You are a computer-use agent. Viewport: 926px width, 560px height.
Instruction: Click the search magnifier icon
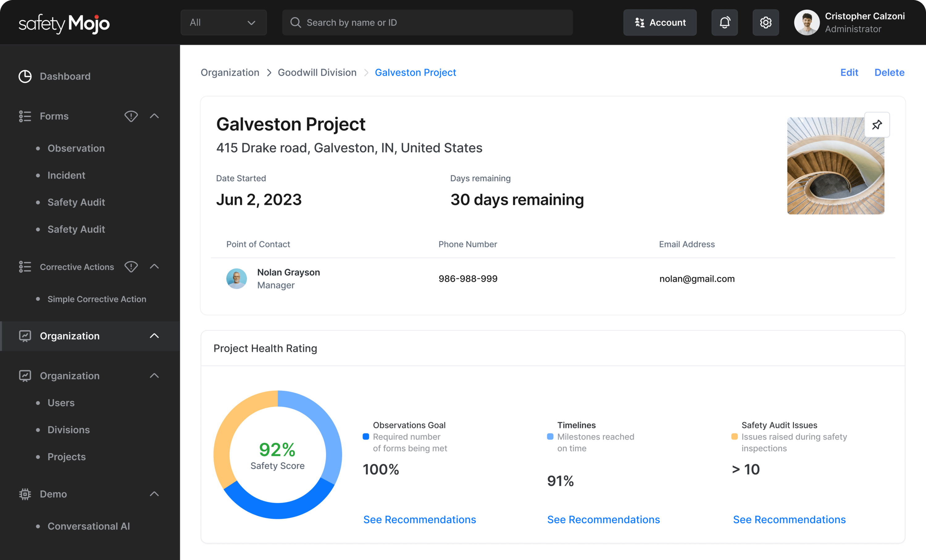coord(295,22)
